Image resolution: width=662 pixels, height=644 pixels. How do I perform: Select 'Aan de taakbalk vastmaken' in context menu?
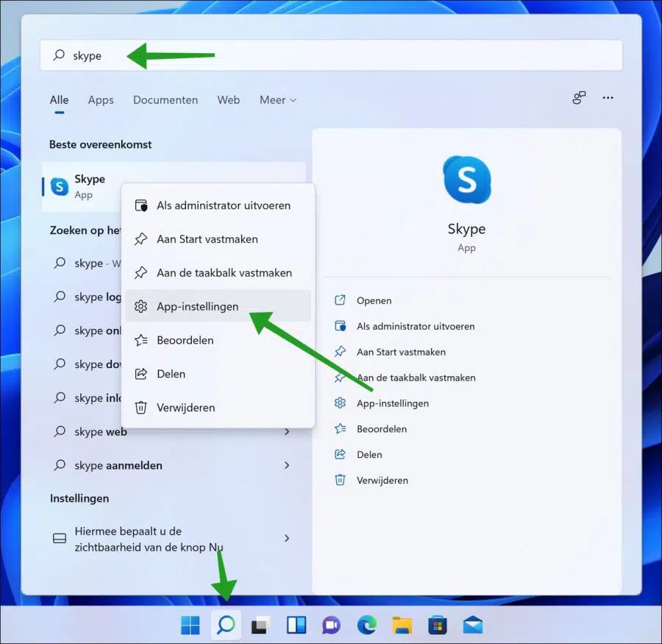pos(218,273)
